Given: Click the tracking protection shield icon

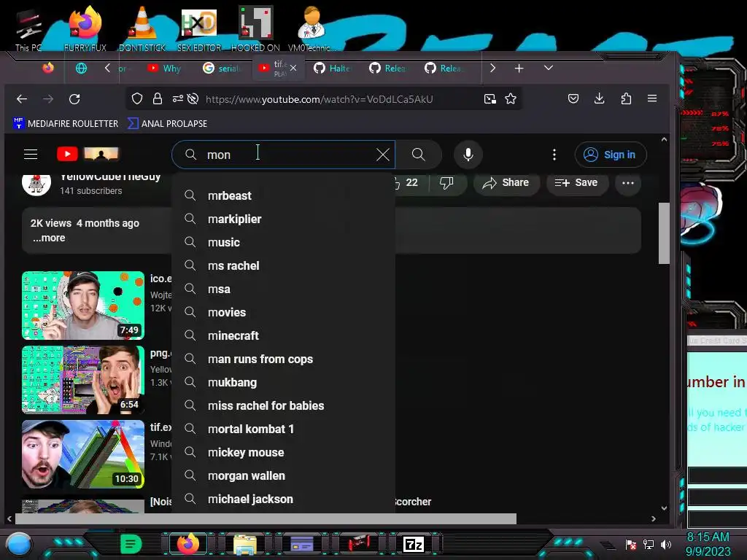Looking at the screenshot, I should click(x=137, y=98).
